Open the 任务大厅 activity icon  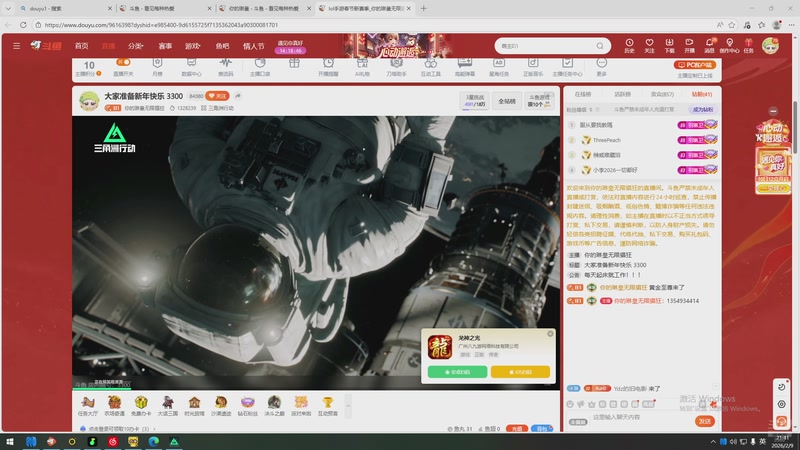(88, 406)
